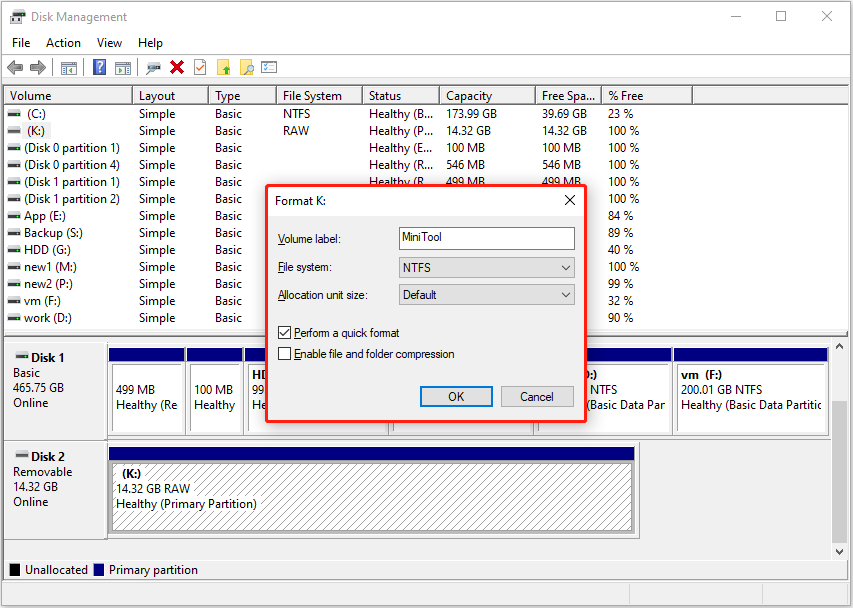Open the View menu
This screenshot has height=608, width=853.
pyautogui.click(x=109, y=42)
